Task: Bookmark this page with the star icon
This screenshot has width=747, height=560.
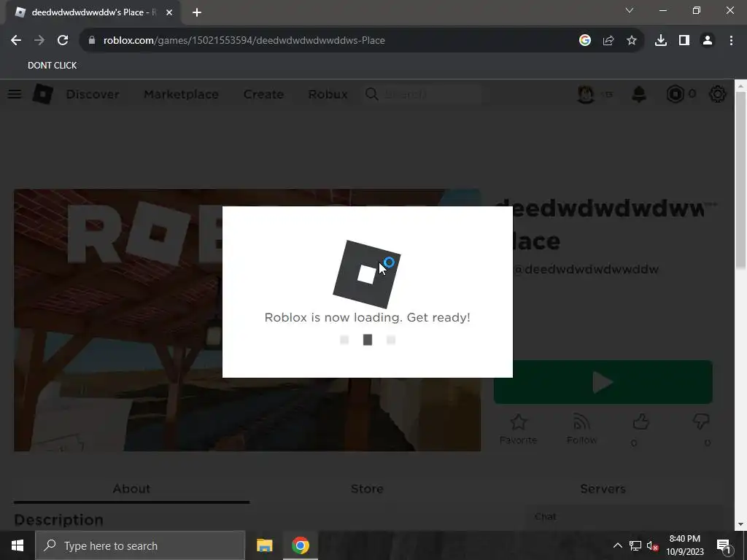Action: point(632,41)
